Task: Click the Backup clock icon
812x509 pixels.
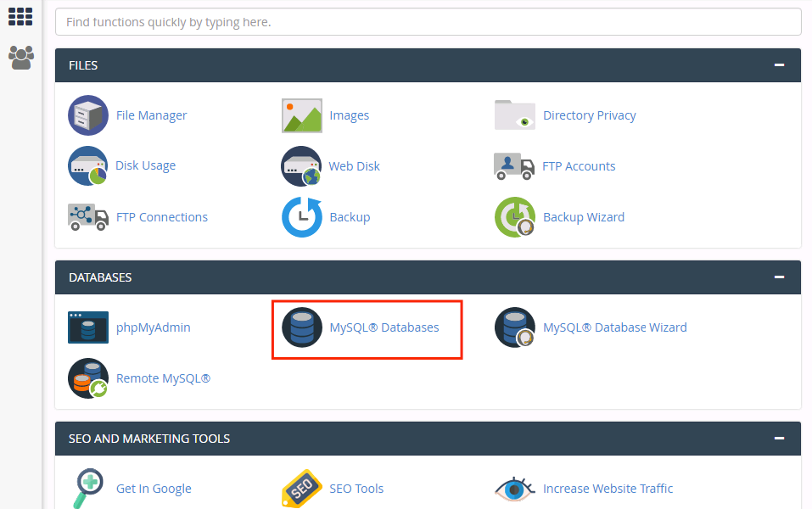Action: point(302,217)
